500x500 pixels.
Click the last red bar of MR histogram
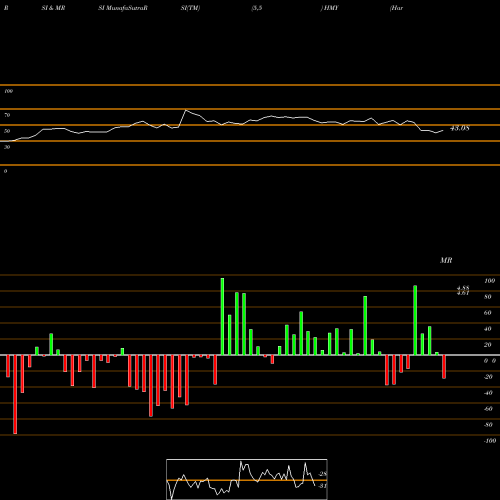(444, 367)
